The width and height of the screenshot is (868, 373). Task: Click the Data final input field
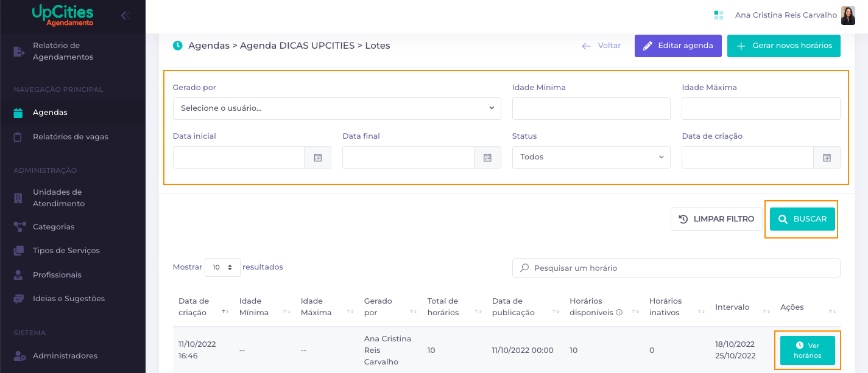click(408, 157)
